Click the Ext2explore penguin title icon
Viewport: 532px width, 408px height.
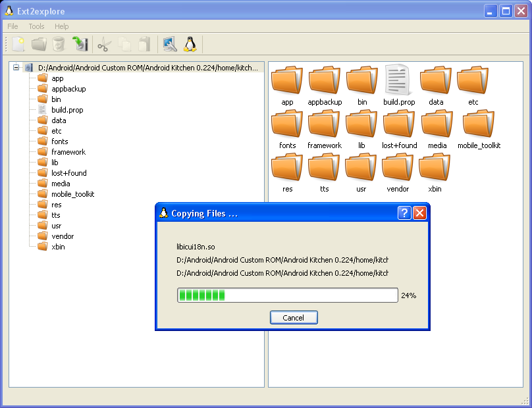click(x=9, y=11)
